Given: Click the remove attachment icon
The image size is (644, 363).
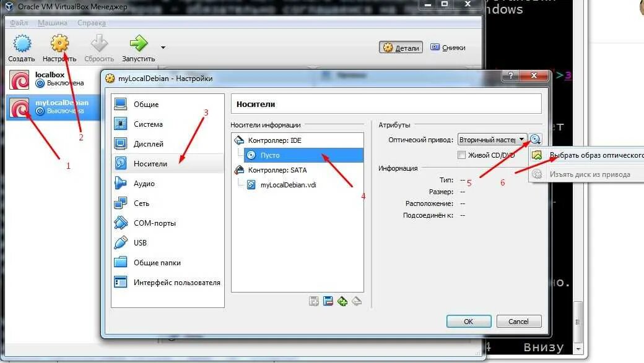Looking at the screenshot, I should tap(357, 301).
